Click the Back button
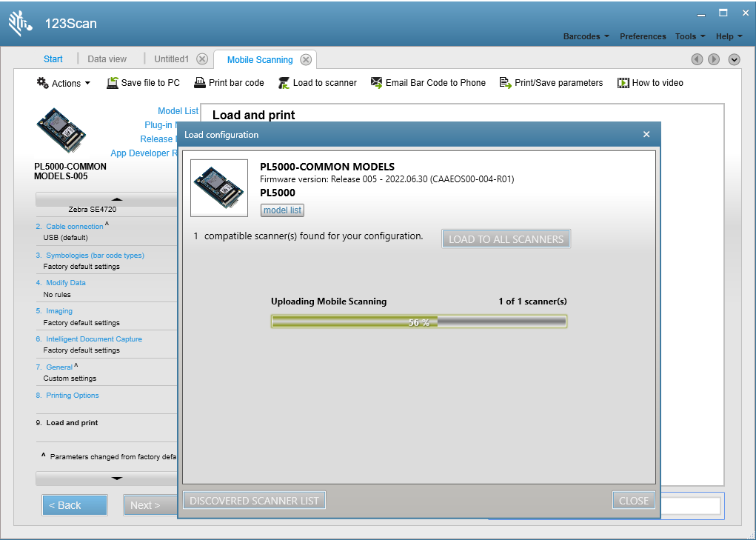Screen dimensions: 756x540 (75, 505)
